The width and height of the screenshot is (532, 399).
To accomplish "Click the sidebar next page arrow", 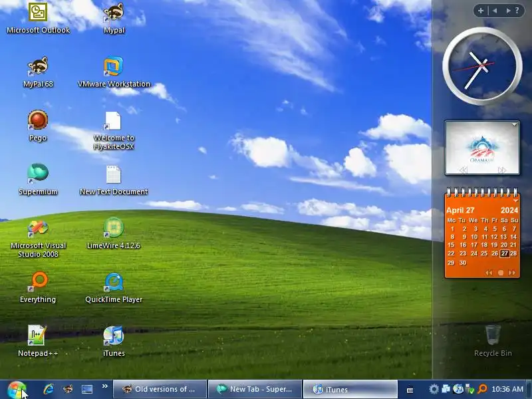I will 508,11.
